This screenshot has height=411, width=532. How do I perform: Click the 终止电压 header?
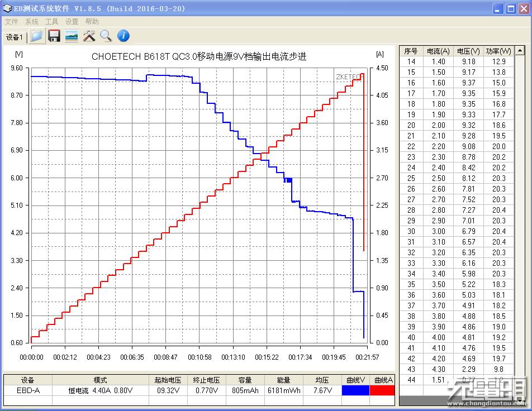click(206, 380)
